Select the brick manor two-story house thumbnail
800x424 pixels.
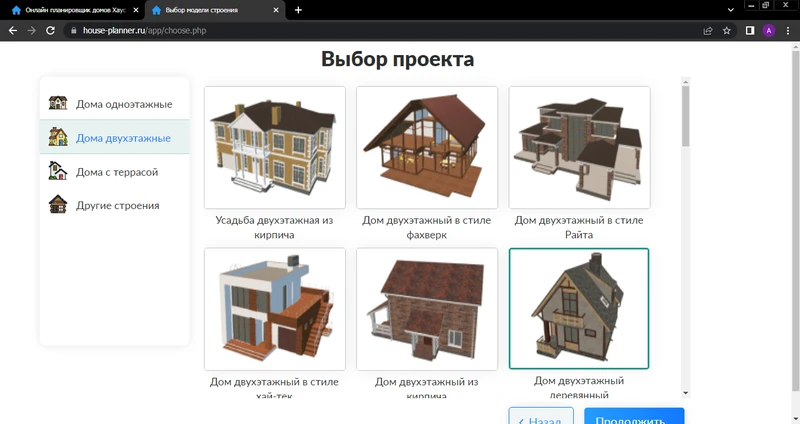[274, 147]
